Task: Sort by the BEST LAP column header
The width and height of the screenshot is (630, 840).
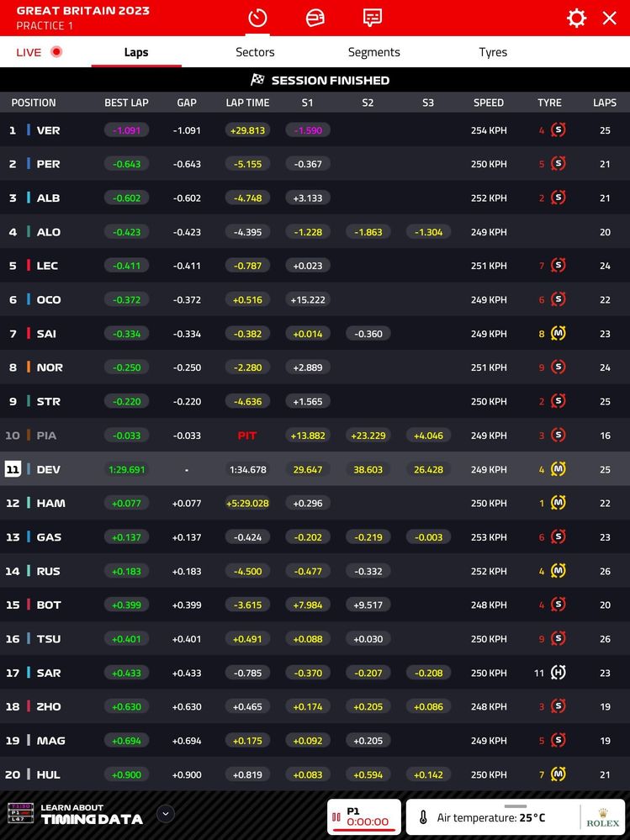Action: point(126,103)
